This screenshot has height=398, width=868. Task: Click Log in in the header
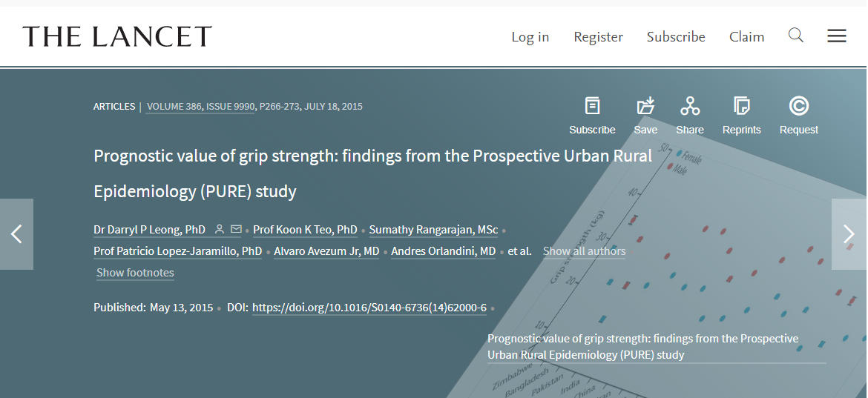click(x=530, y=37)
